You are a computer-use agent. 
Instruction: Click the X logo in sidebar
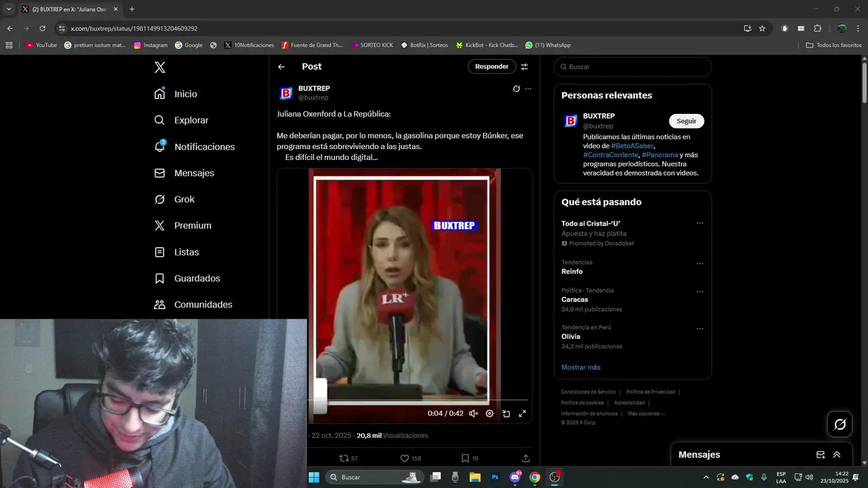point(159,67)
